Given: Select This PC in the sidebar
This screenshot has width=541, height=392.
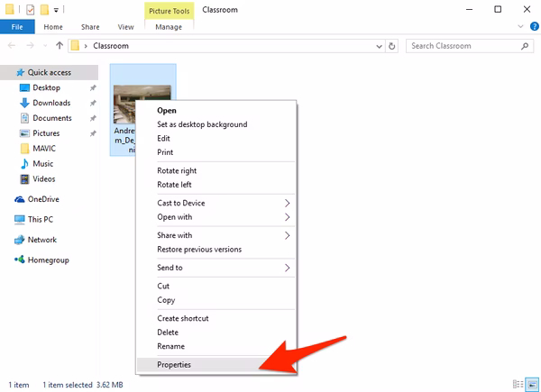Looking at the screenshot, I should pyautogui.click(x=41, y=219).
